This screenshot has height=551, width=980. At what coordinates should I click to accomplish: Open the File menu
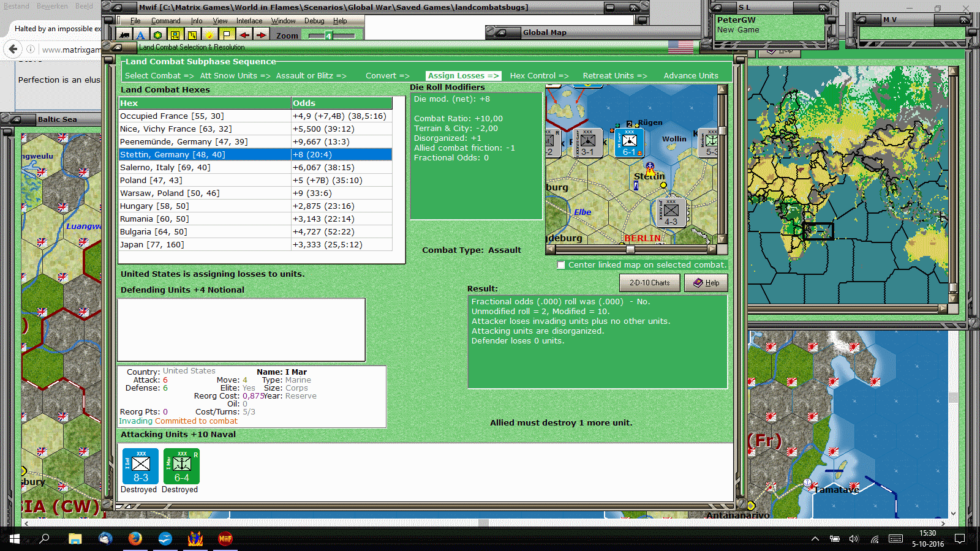(x=135, y=21)
